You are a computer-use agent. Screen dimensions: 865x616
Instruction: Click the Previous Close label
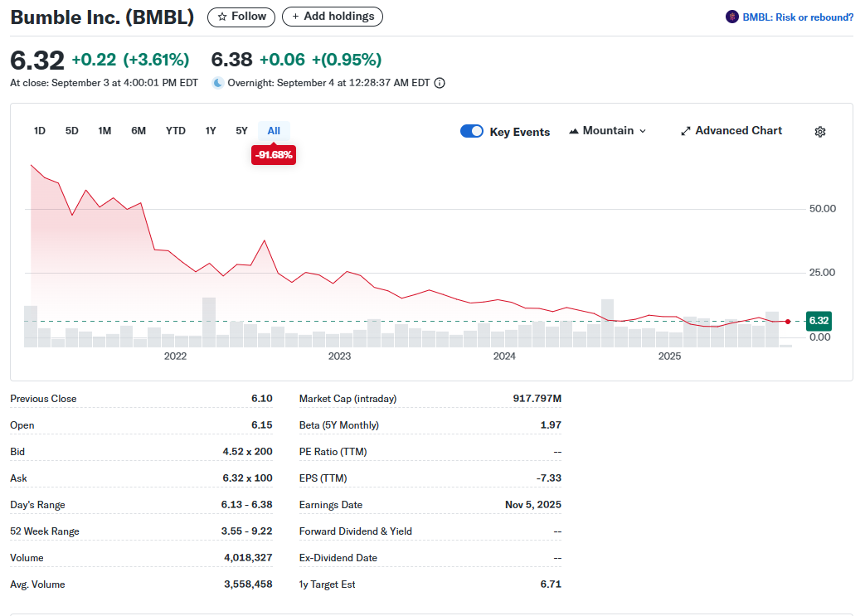(43, 399)
